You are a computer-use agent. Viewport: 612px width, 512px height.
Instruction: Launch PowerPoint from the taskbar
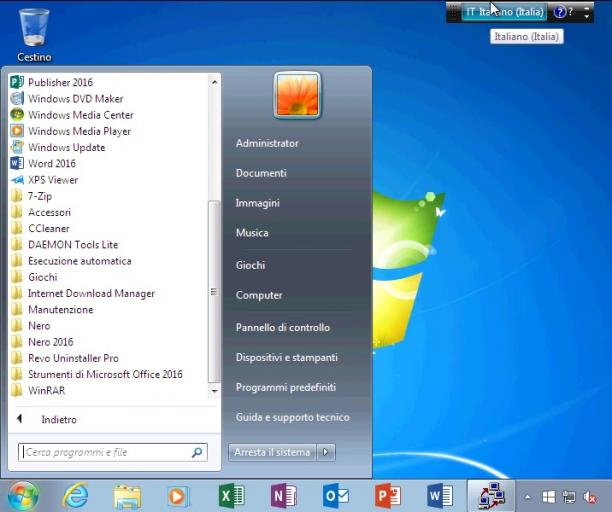tap(388, 496)
